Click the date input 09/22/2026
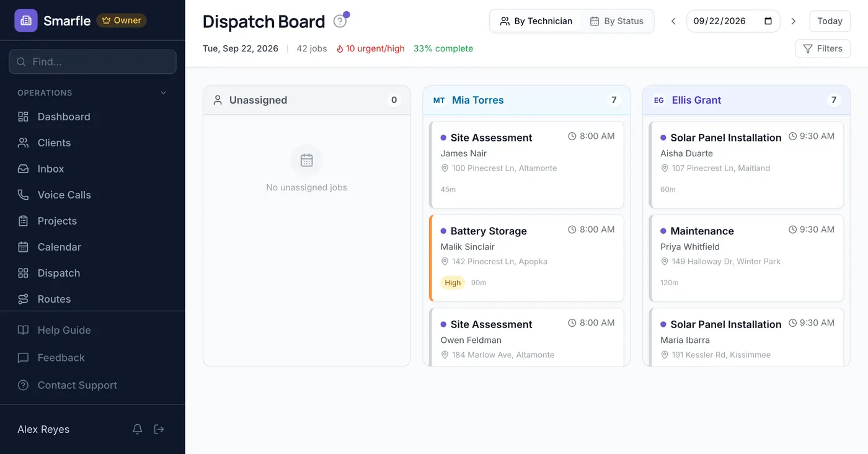The image size is (868, 454). pyautogui.click(x=733, y=21)
